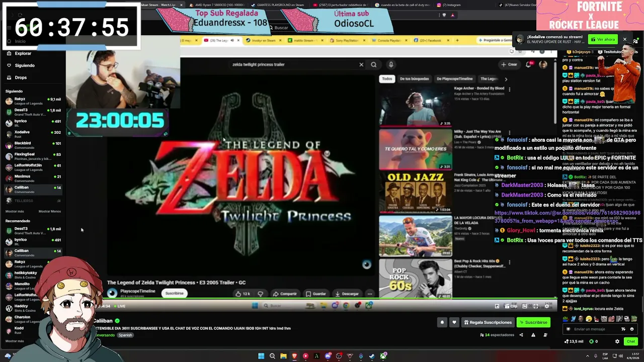
Task: Expand Mostrar más under the Recomendado list
Action: (x=15, y=341)
